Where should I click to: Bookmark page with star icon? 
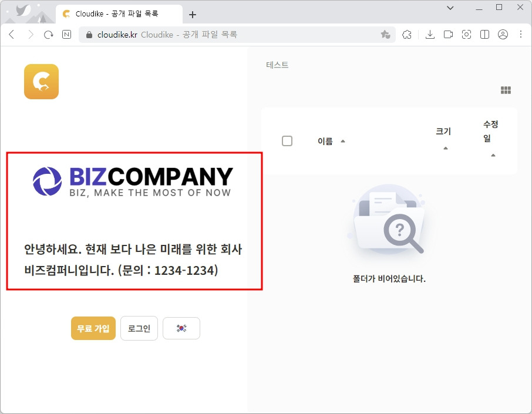coord(385,34)
